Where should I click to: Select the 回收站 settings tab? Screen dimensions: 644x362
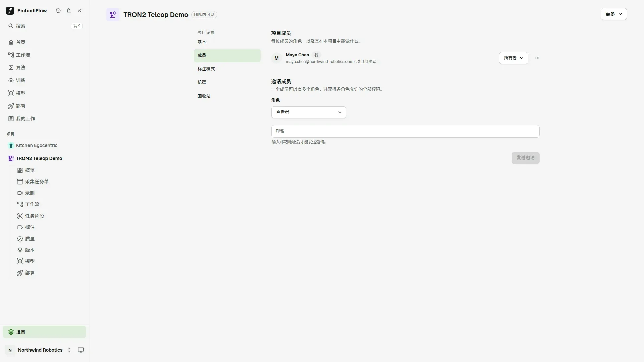pos(227,96)
